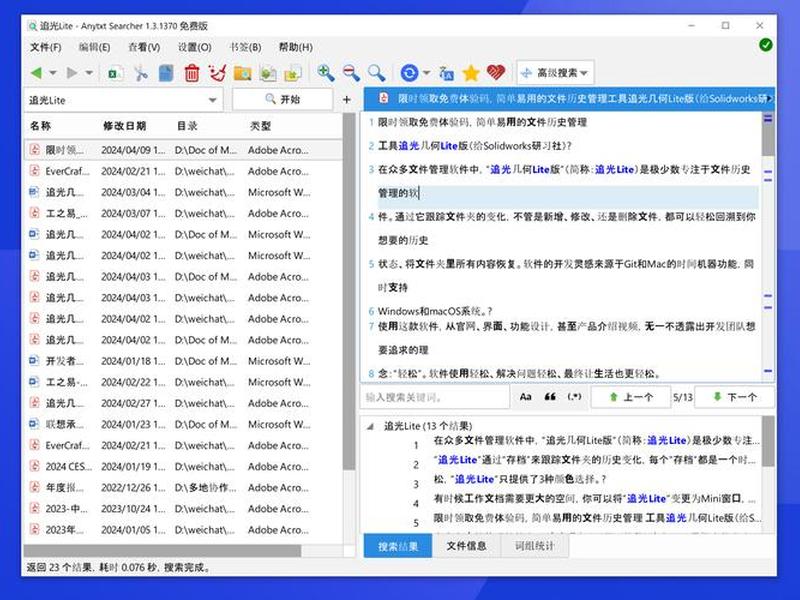The height and width of the screenshot is (600, 800).
Task: Select the 年度报 2022/12/26 file row
Action: [183, 488]
